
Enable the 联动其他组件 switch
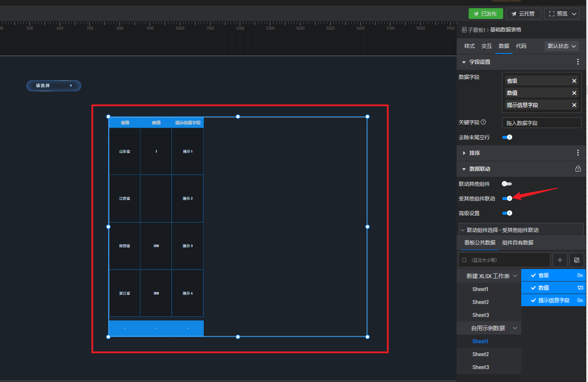point(507,184)
